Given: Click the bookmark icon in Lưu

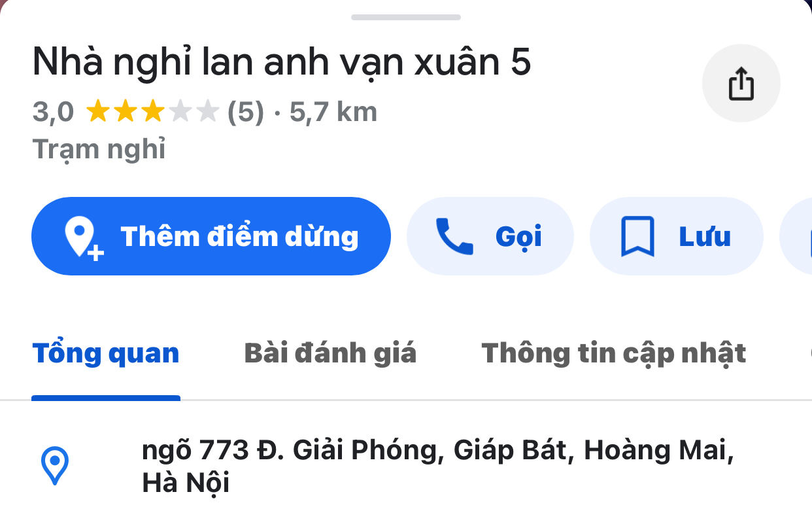Looking at the screenshot, I should (x=637, y=236).
